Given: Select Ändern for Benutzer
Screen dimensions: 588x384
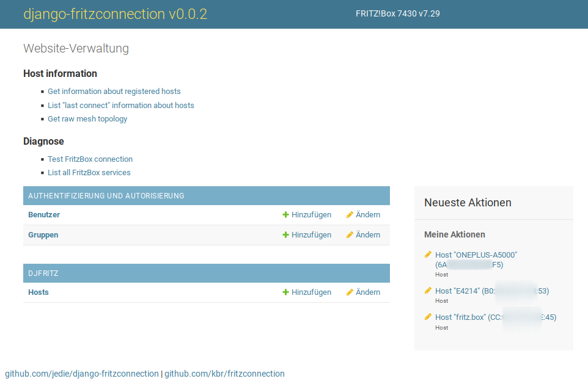Looking at the screenshot, I should tap(368, 215).
